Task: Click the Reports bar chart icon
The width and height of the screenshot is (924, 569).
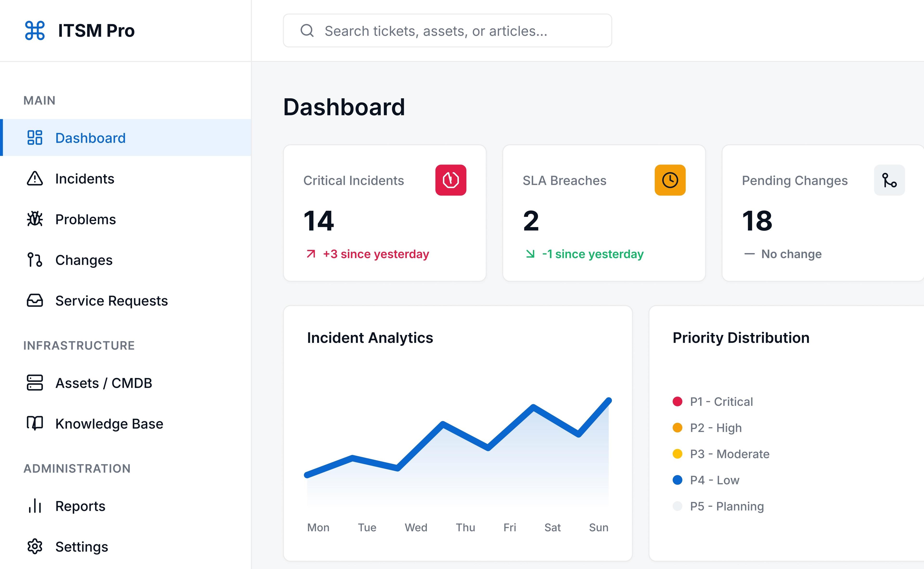Action: (35, 506)
